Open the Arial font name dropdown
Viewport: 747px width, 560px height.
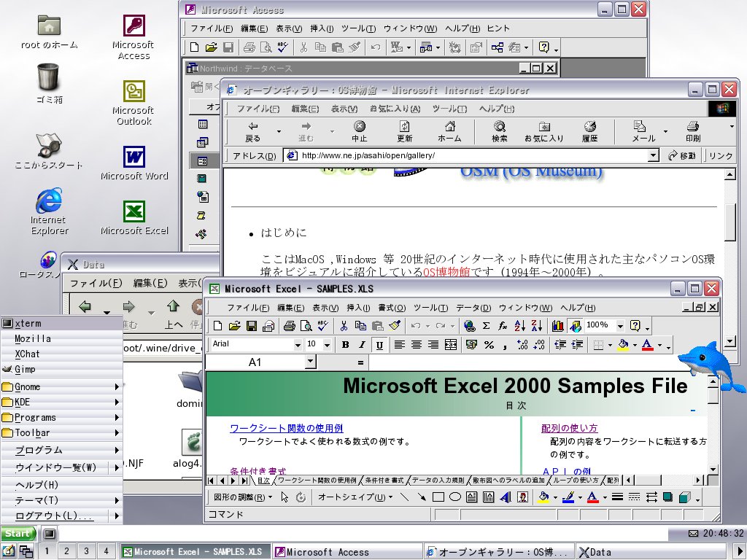(x=298, y=345)
